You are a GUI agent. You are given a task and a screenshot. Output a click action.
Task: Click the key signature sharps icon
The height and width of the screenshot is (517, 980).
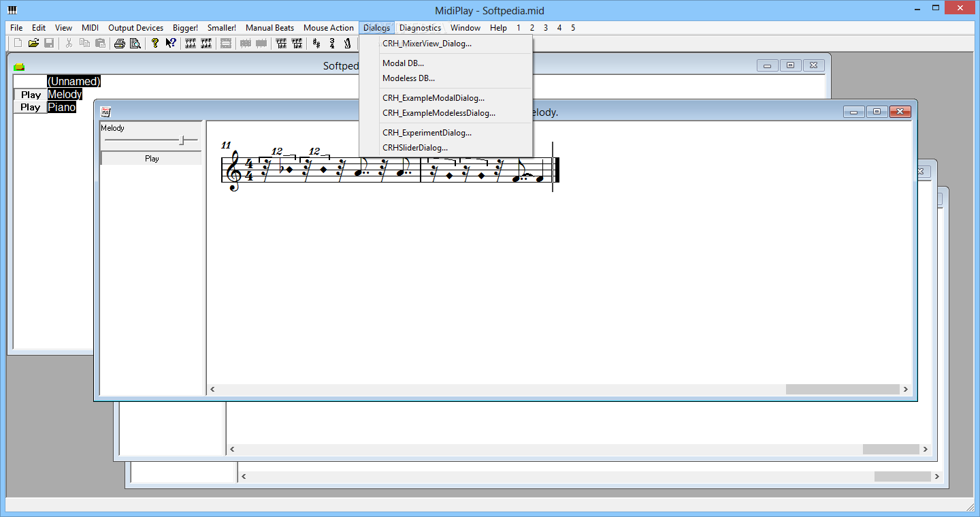coord(316,43)
